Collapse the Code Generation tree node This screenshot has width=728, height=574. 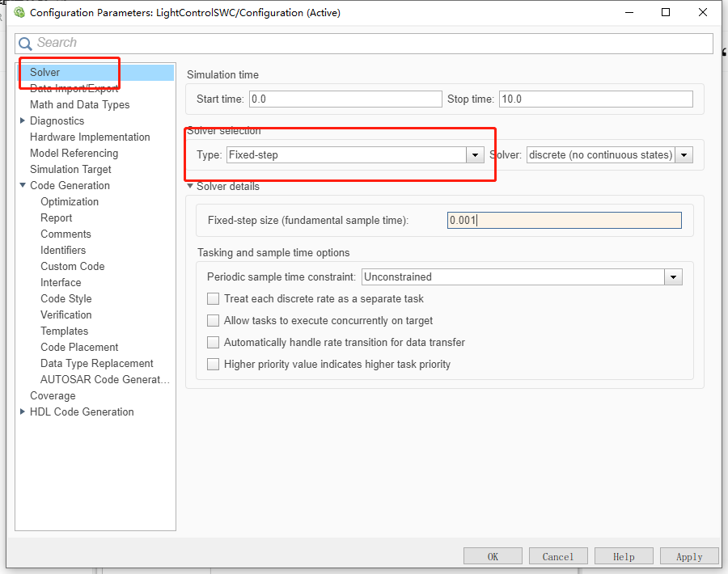23,185
